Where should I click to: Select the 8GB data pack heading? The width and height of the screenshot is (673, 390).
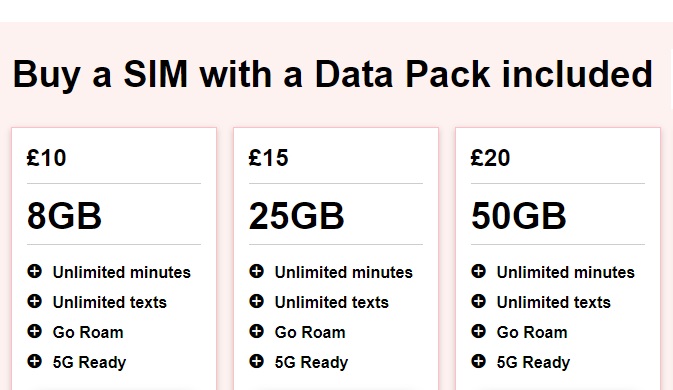pos(64,215)
